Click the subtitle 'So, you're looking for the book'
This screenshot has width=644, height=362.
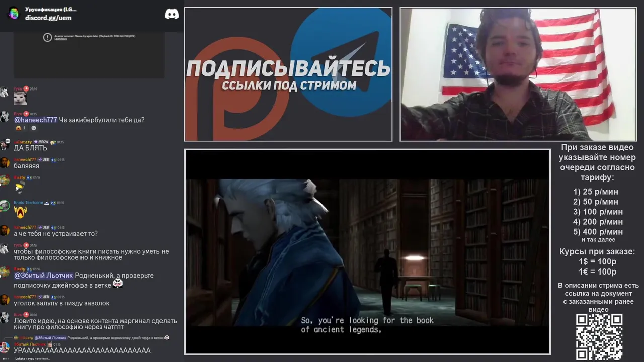(367, 320)
